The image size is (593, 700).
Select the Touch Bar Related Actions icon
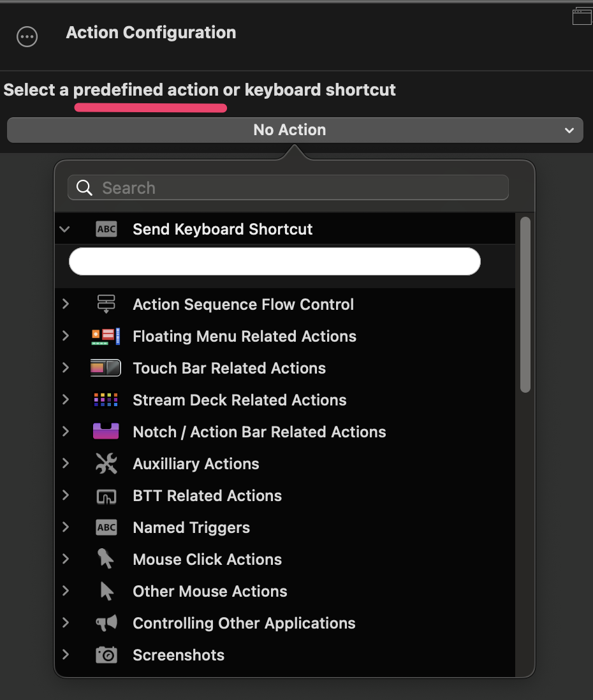(x=105, y=368)
